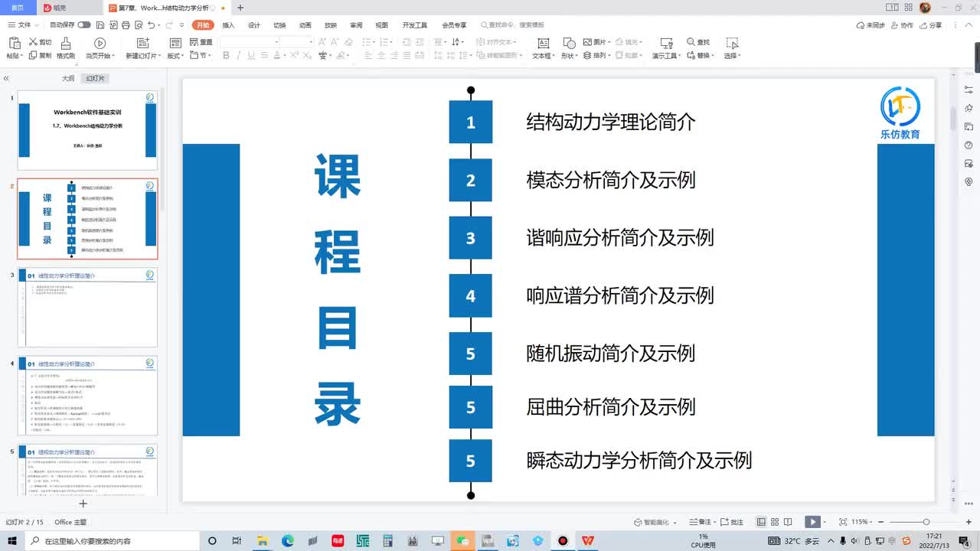980x551 pixels.
Task: Open the 会员专享 member tab
Action: pyautogui.click(x=454, y=25)
